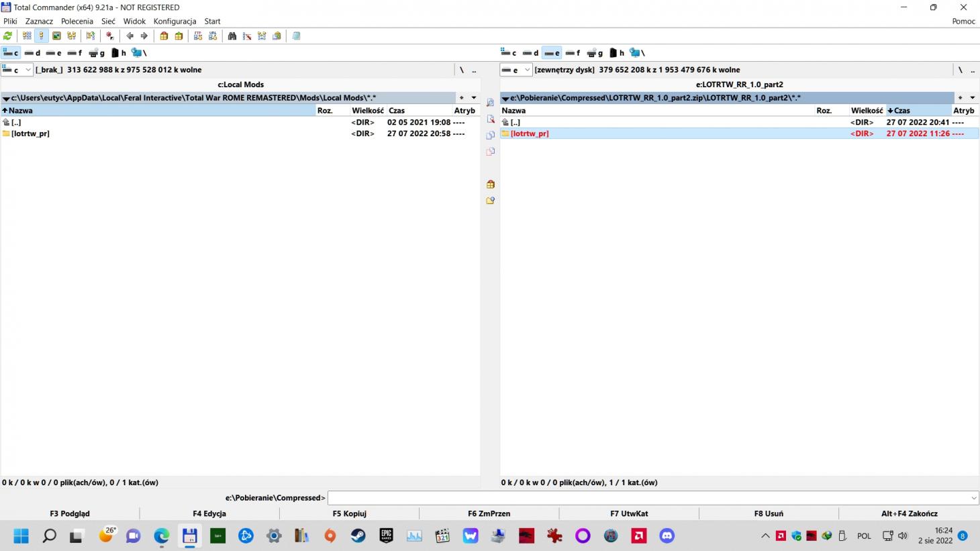Click the Notepad icon at toolbar end
Viewport: 980px width, 551px height.
click(x=296, y=36)
